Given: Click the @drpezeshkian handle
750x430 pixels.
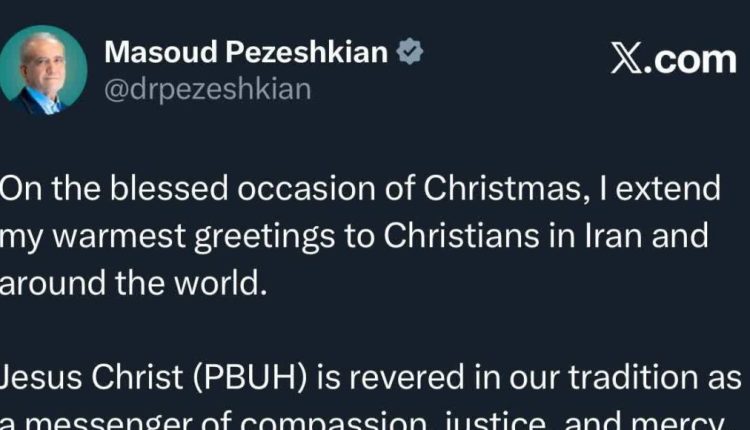Looking at the screenshot, I should click(x=207, y=89).
